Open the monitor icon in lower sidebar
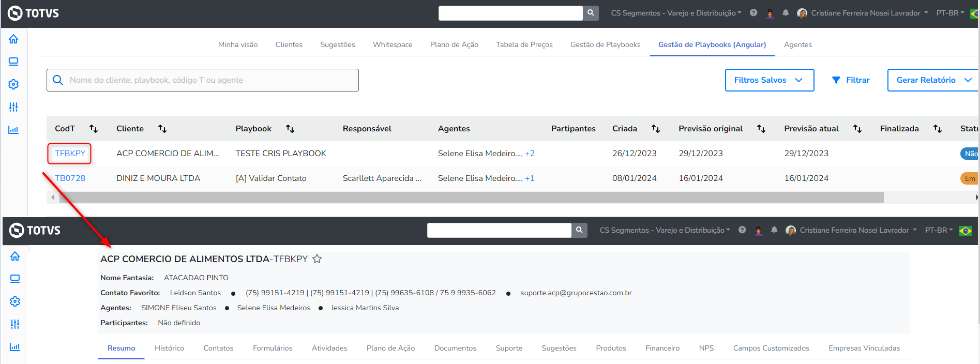 pyautogui.click(x=15, y=279)
